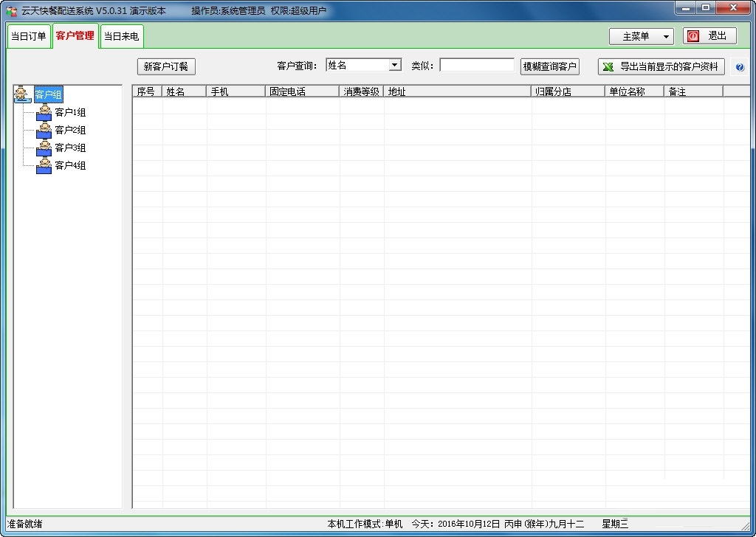
Task: Click the blue help question mark icon
Action: tap(740, 67)
